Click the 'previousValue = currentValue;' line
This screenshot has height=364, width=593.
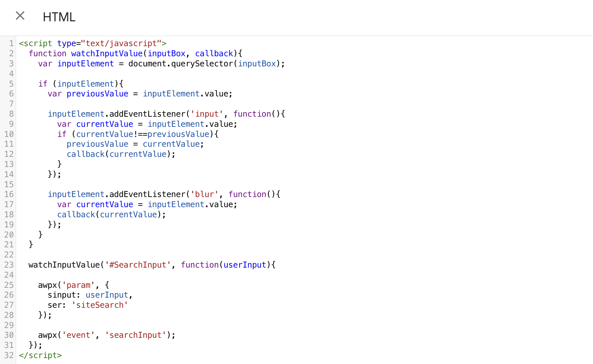(x=135, y=144)
